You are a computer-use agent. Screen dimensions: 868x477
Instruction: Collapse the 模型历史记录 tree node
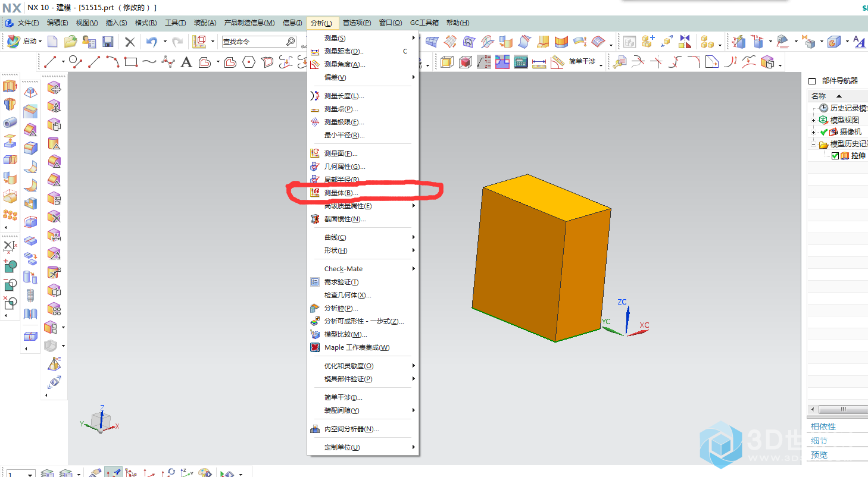813,144
